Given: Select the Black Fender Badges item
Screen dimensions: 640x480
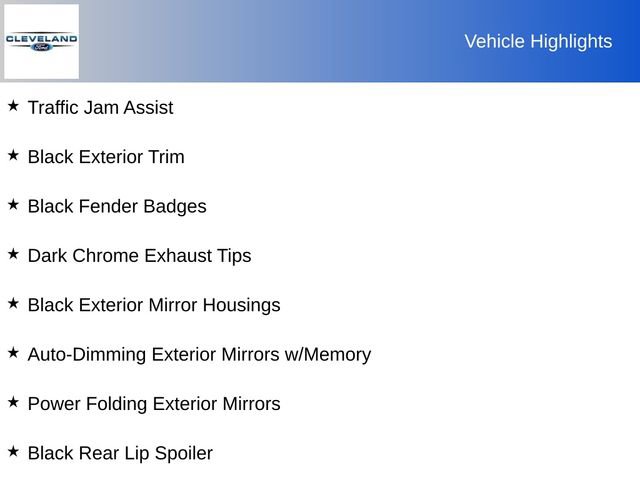Looking at the screenshot, I should (x=117, y=206).
